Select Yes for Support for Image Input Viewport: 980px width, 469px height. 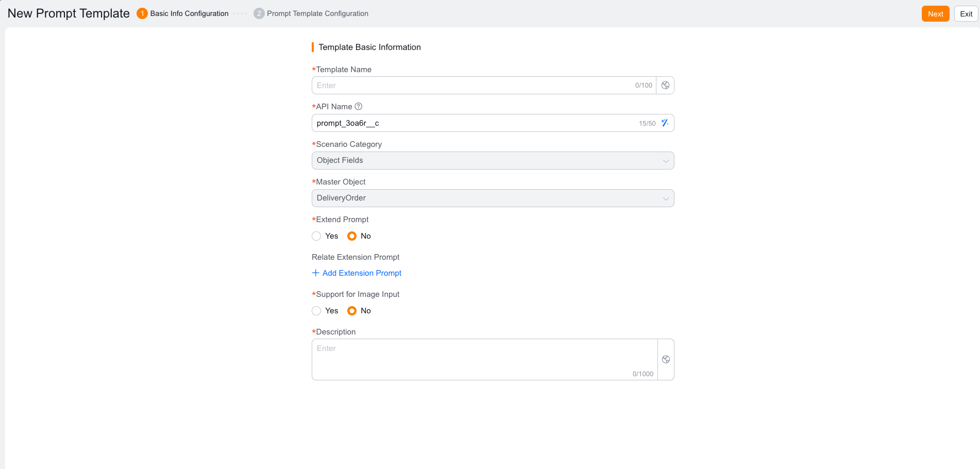tap(316, 311)
